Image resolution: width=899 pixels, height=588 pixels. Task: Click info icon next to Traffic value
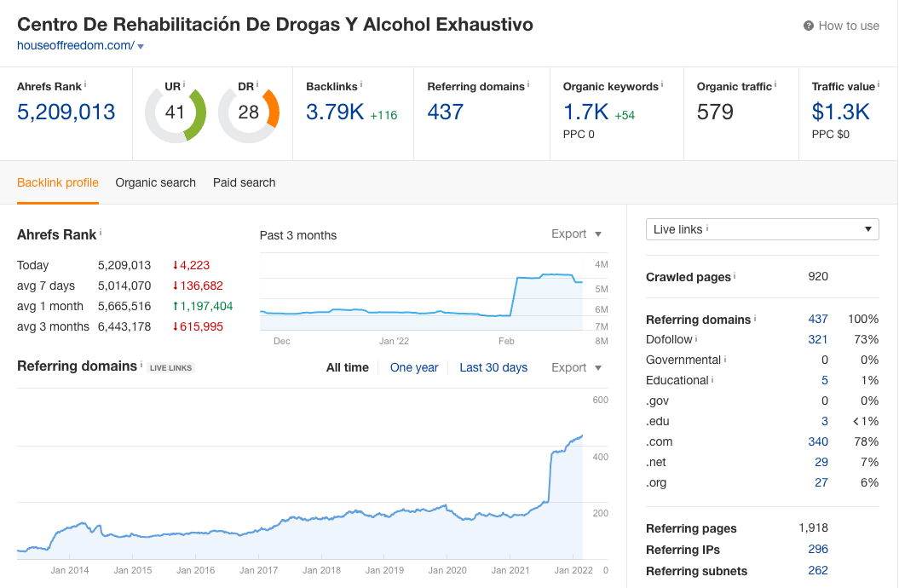879,84
